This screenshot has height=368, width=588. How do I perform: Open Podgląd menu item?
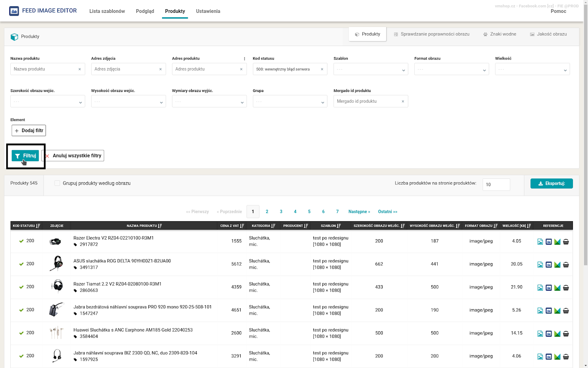[145, 11]
